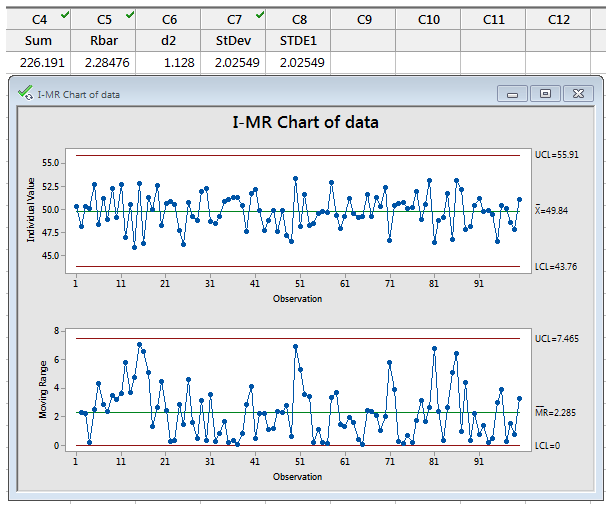Select the C6 column header

[169, 20]
